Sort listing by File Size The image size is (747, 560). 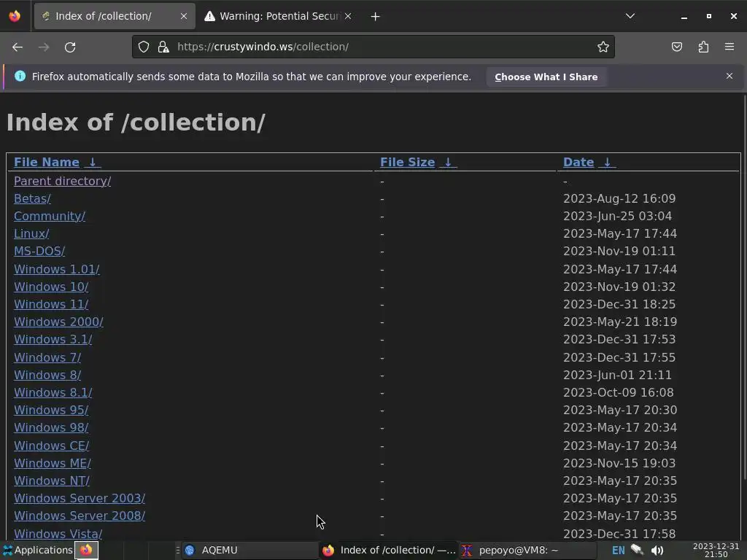coord(407,163)
